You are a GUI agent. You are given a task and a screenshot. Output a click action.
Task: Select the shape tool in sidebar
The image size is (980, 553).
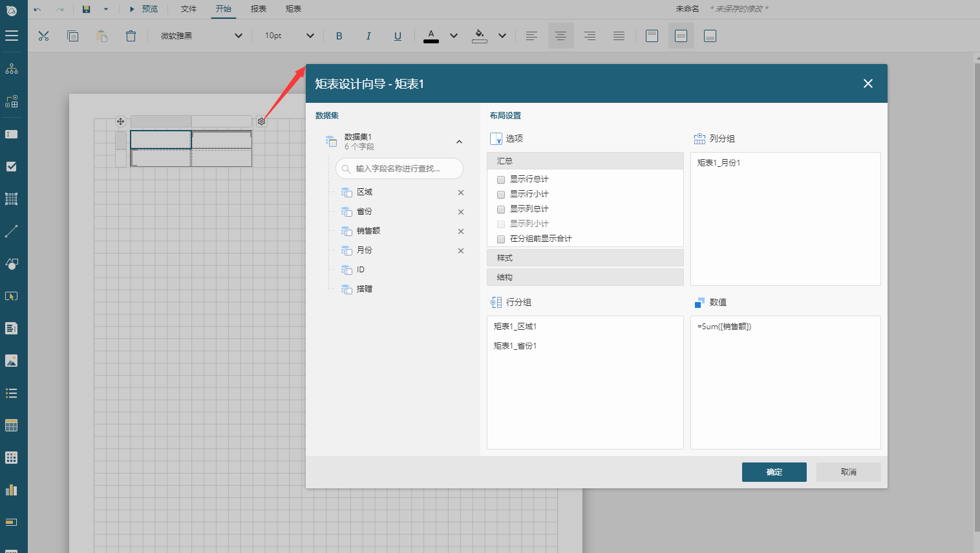12,263
